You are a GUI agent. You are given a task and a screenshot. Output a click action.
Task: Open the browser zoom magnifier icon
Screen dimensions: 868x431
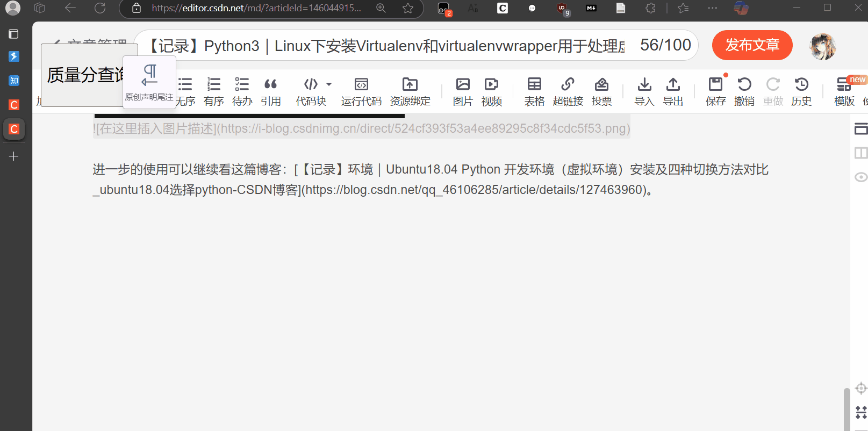(381, 8)
